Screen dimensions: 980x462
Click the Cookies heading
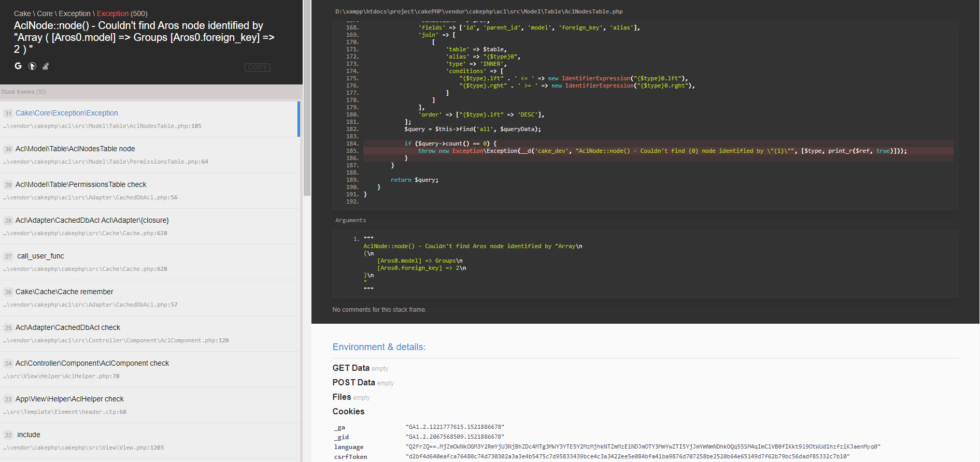point(348,411)
